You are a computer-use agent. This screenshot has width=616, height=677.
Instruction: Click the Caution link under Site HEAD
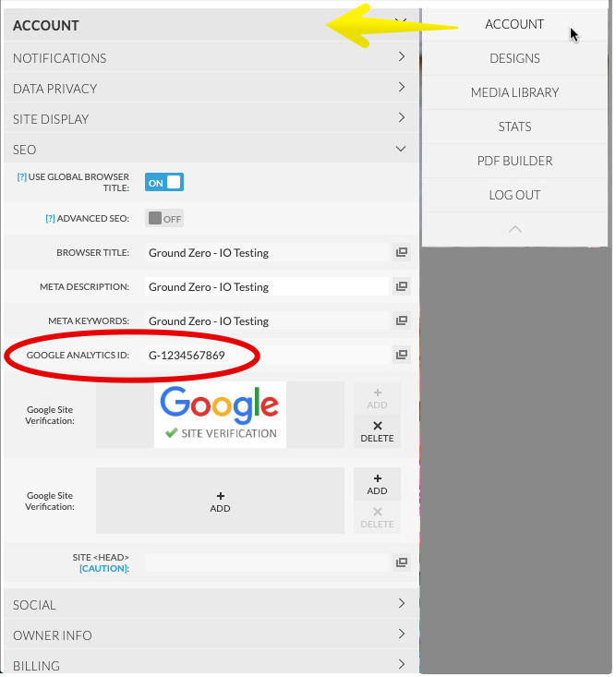104,571
